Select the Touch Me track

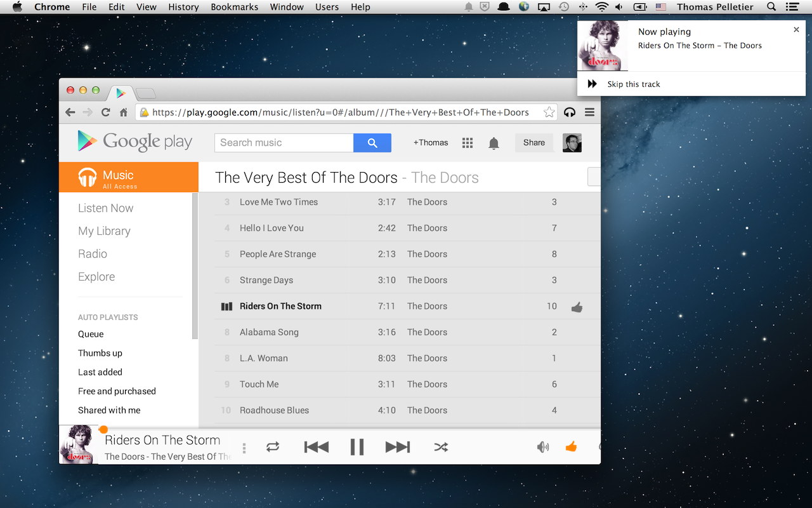click(259, 384)
